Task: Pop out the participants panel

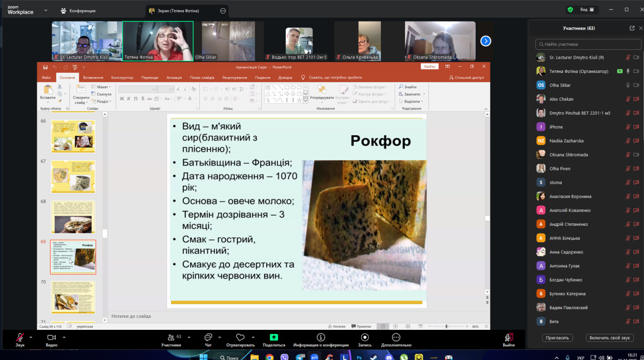Action: 632,28
